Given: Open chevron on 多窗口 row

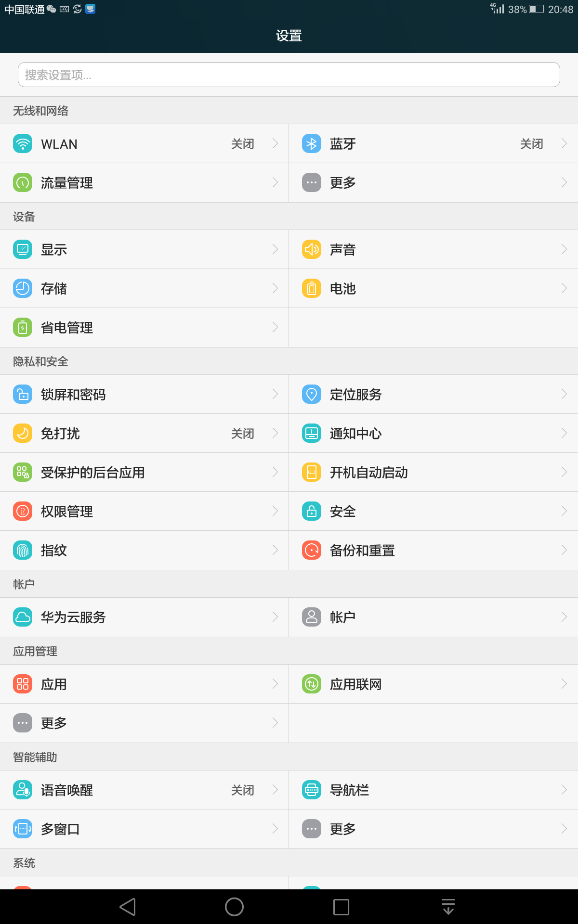Looking at the screenshot, I should click(276, 829).
